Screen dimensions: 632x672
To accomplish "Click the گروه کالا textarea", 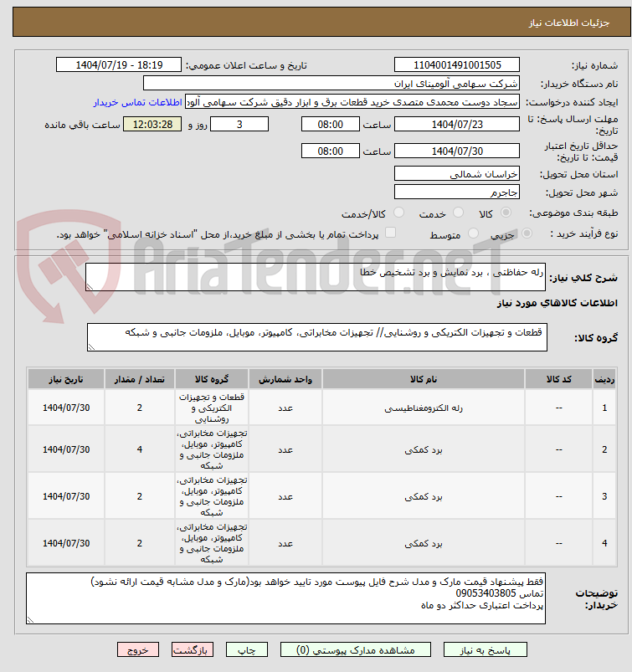I will 317,337.
